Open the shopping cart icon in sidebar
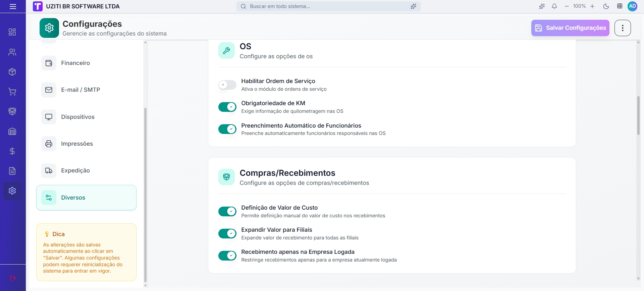Viewport: 644px width, 291px height. coord(12,92)
